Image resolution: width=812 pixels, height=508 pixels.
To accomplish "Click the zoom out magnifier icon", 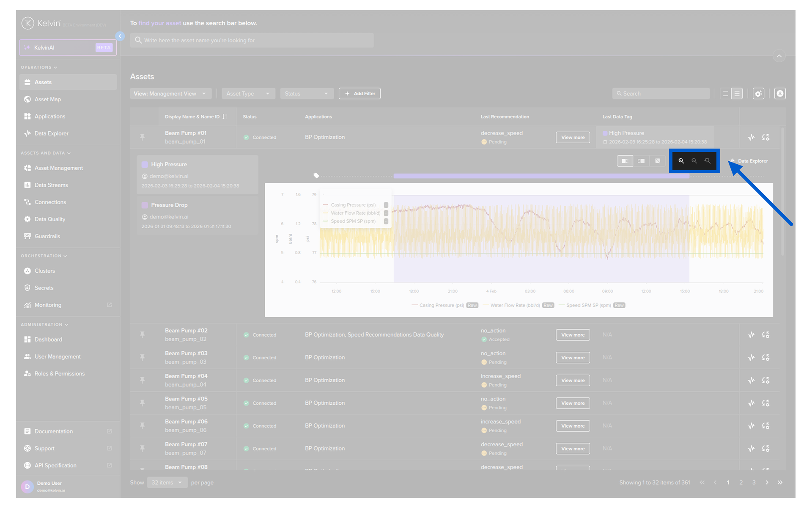I will (694, 161).
